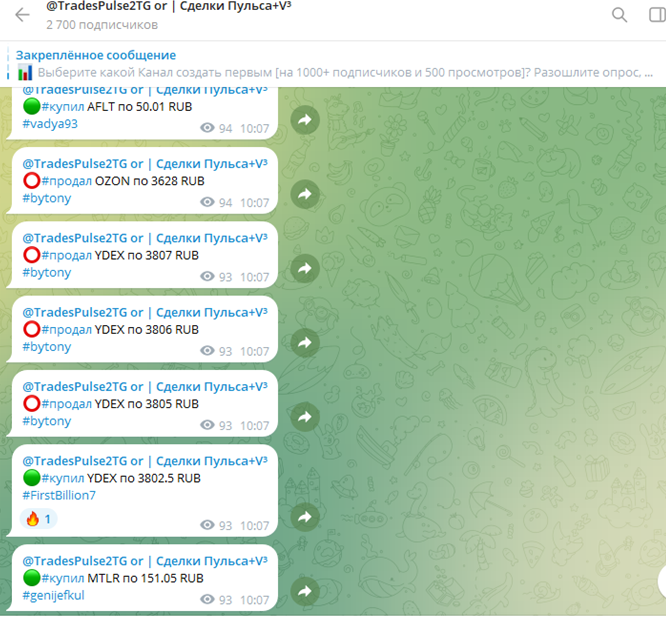This screenshot has height=618, width=666.
Task: Click the green circle emoji in MTLR message
Action: pos(31,578)
